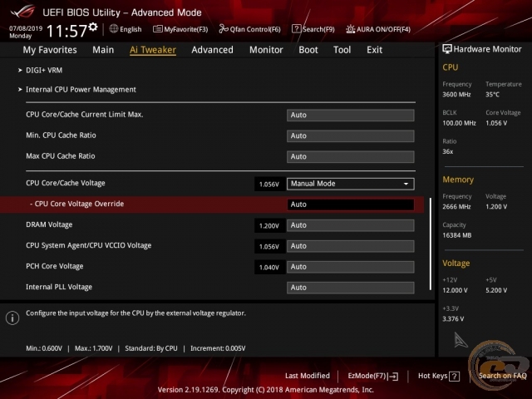Click the settings list scrollbar
This screenshot has height=399, width=532.
click(431, 244)
